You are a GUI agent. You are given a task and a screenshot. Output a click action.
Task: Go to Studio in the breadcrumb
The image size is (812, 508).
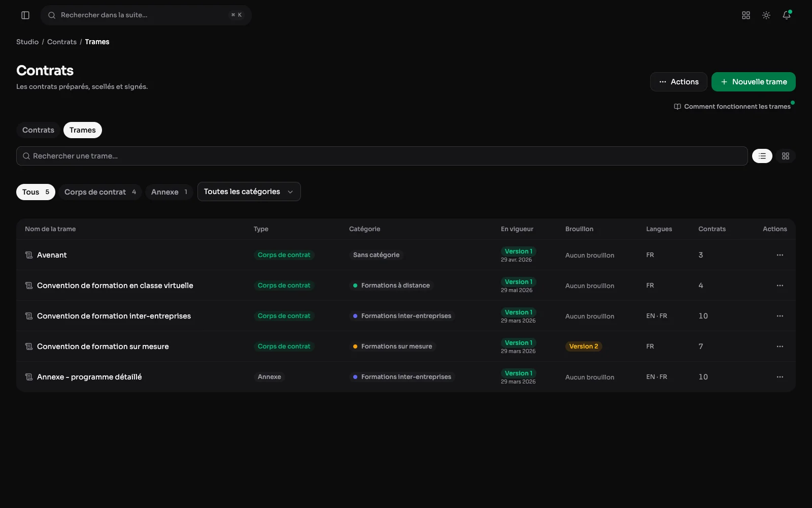27,42
